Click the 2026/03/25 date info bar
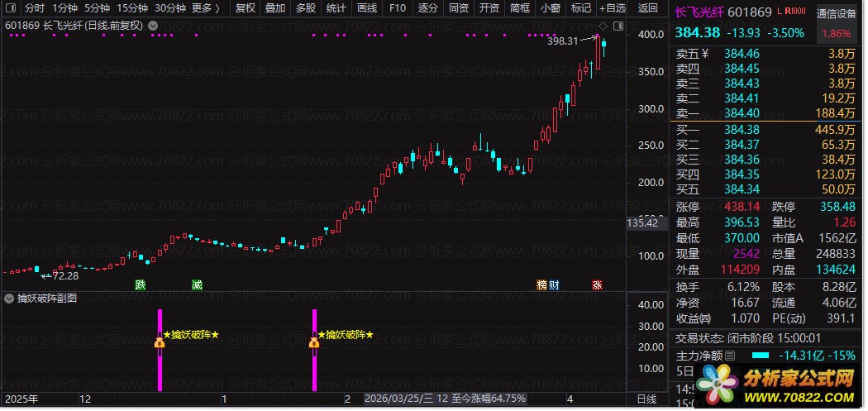 tap(445, 399)
